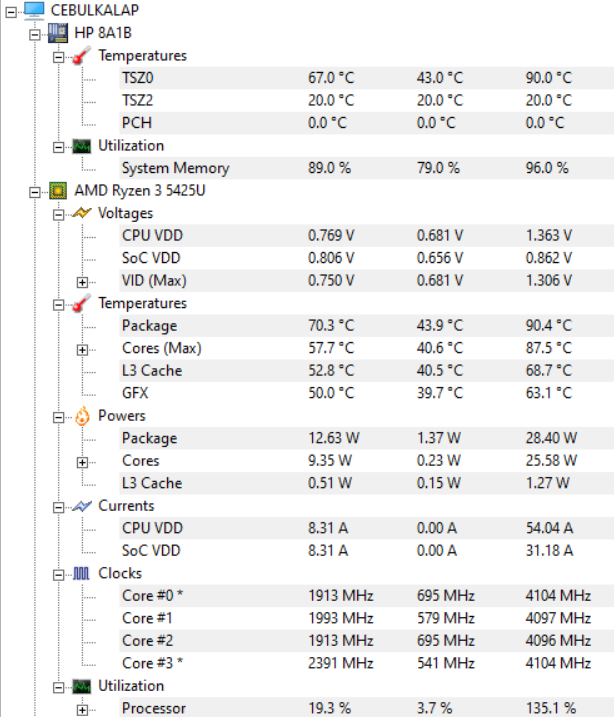Click the Clocks waveform icon
Viewport: 614px width, 717px height.
pyautogui.click(x=81, y=573)
